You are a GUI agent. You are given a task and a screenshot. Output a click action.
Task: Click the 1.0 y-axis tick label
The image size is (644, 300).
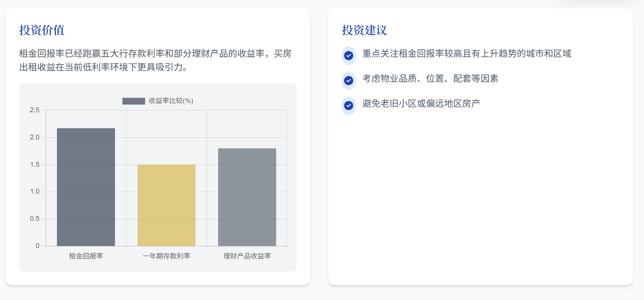(x=34, y=191)
